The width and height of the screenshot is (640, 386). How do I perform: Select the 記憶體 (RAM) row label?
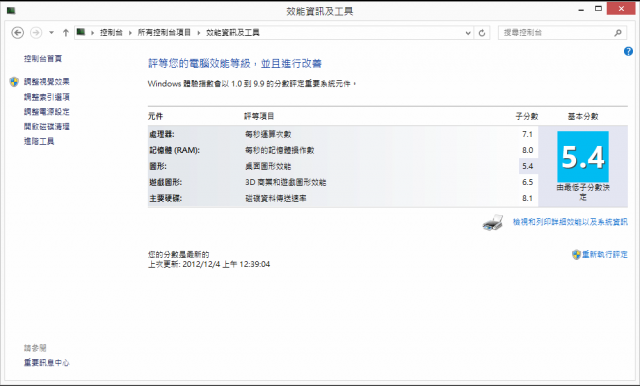click(x=174, y=150)
